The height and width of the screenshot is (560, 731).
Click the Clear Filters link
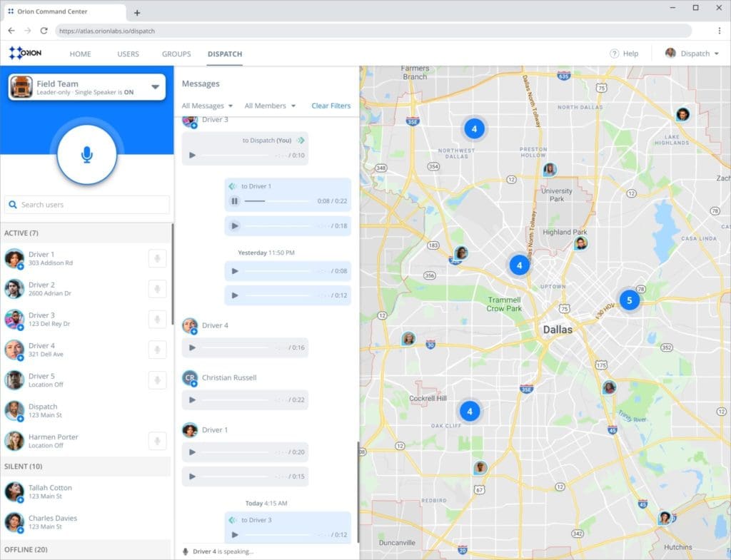[331, 106]
